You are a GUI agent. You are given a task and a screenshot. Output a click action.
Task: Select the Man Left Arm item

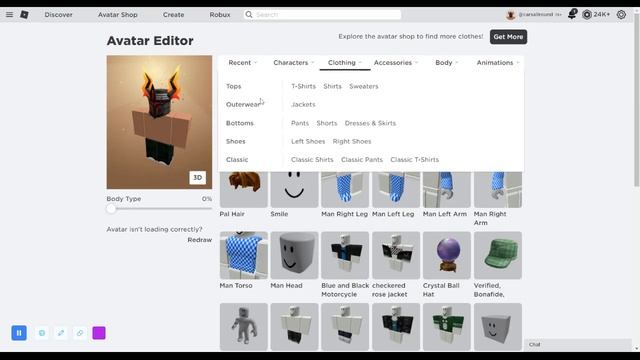pos(447,190)
